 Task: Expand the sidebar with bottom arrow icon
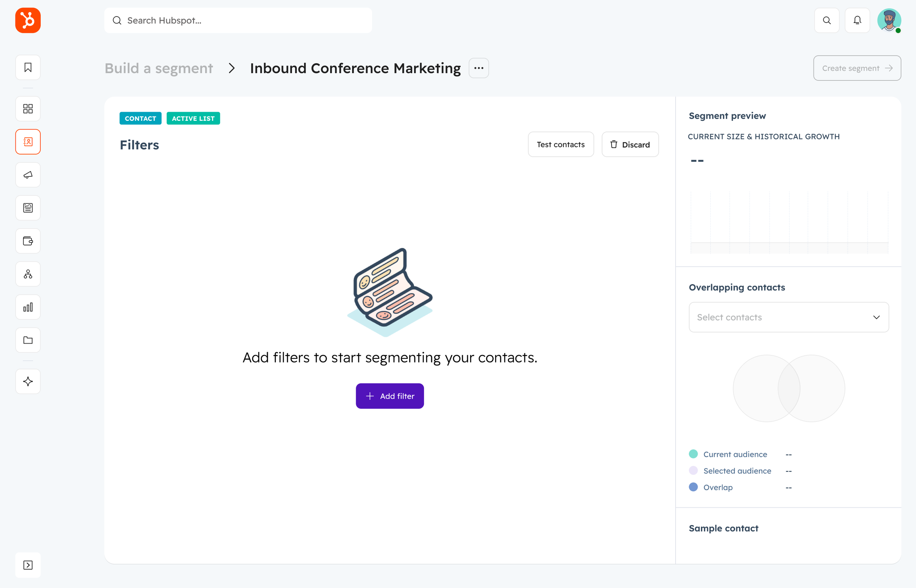click(x=28, y=565)
